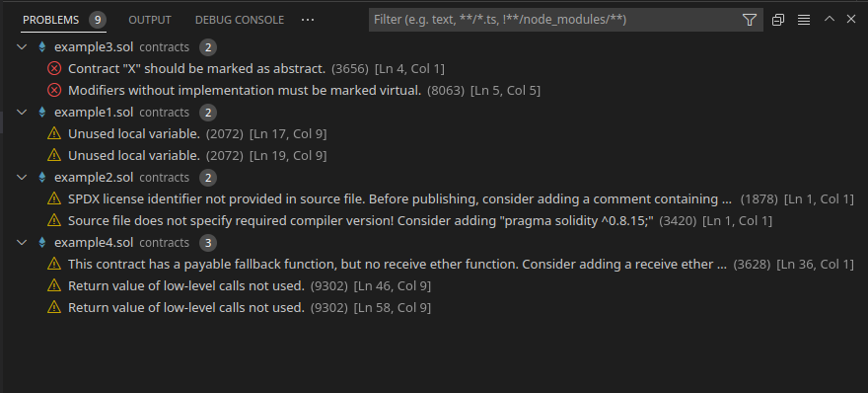Collapse the example4.sol problems group

click(22, 242)
